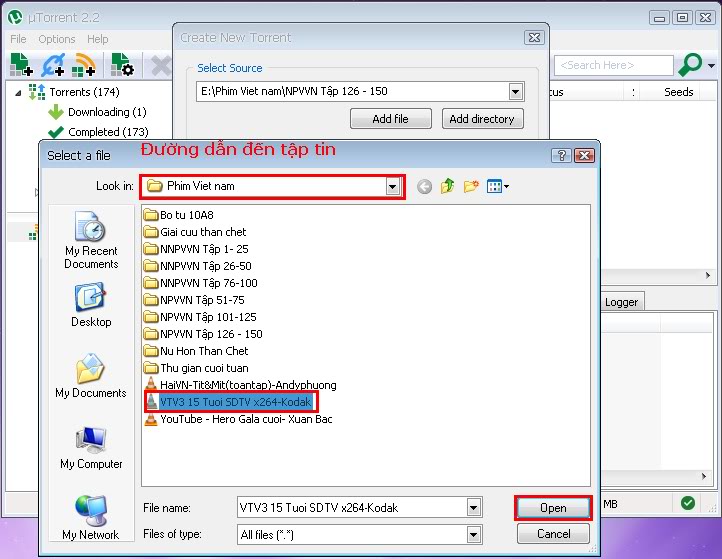Open My Computer in places bar
The image size is (722, 559).
tap(91, 448)
